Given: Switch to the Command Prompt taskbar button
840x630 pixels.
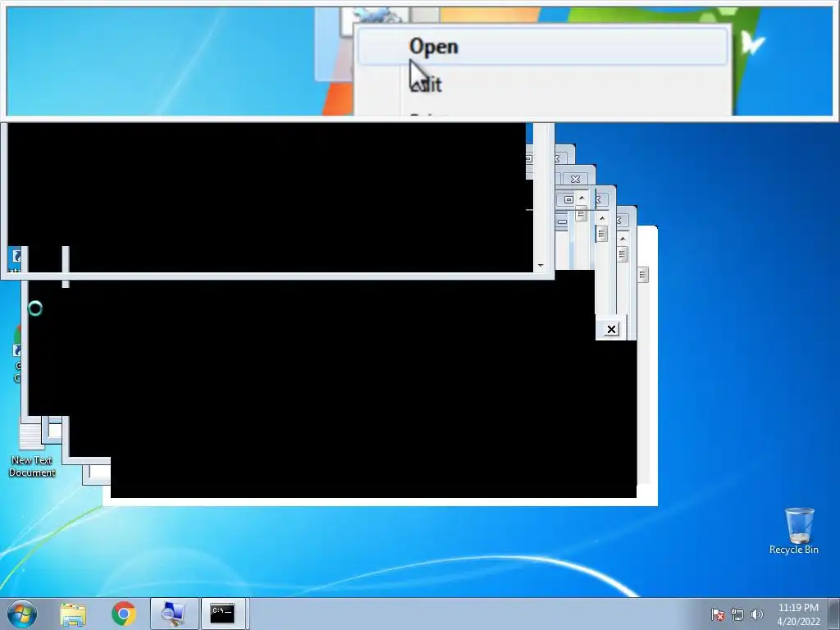Looking at the screenshot, I should [x=223, y=614].
